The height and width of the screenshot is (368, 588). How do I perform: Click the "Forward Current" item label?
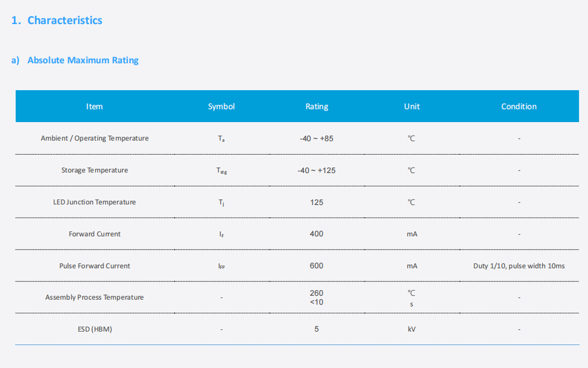click(x=95, y=234)
